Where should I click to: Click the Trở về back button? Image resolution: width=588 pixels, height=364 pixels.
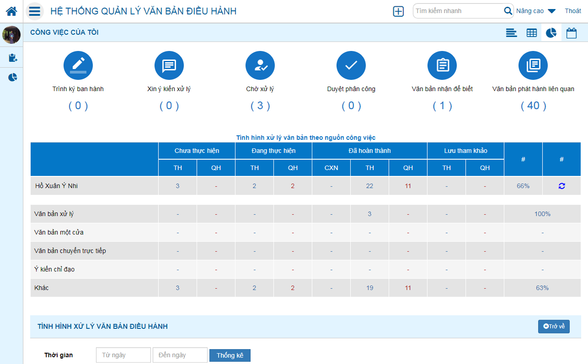554,326
